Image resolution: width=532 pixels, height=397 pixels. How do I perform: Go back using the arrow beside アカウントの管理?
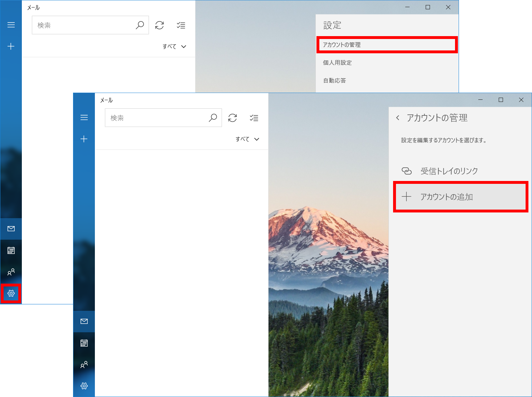(x=398, y=118)
